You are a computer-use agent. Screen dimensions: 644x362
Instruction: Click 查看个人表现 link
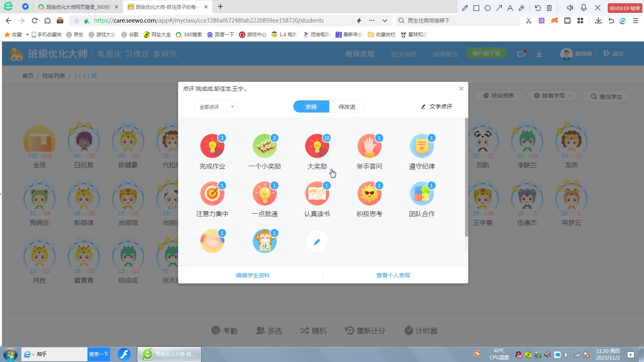393,275
